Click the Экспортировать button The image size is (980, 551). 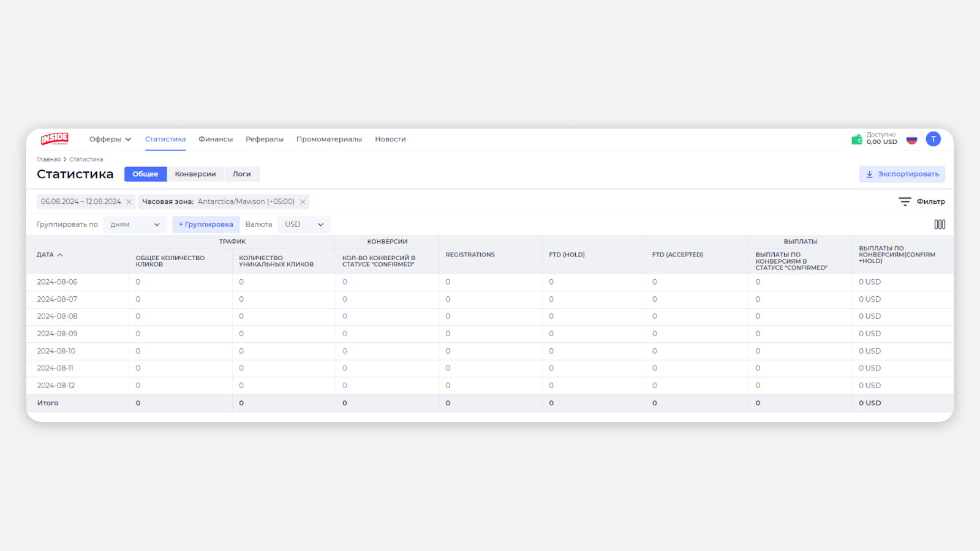click(902, 174)
